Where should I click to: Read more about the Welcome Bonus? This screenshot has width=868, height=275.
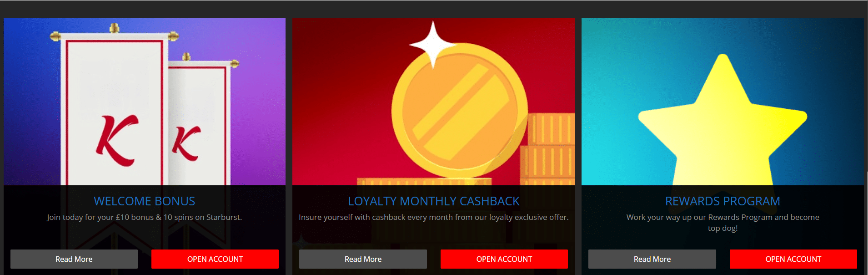click(x=74, y=259)
